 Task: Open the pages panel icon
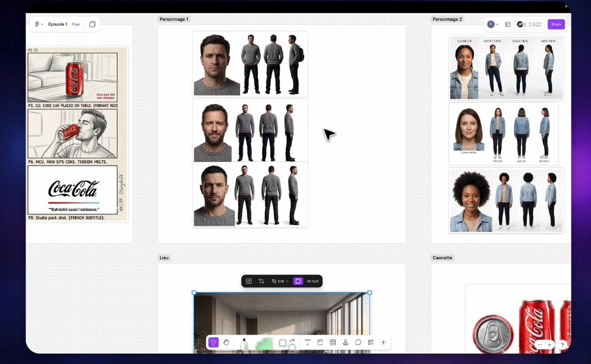tap(92, 24)
